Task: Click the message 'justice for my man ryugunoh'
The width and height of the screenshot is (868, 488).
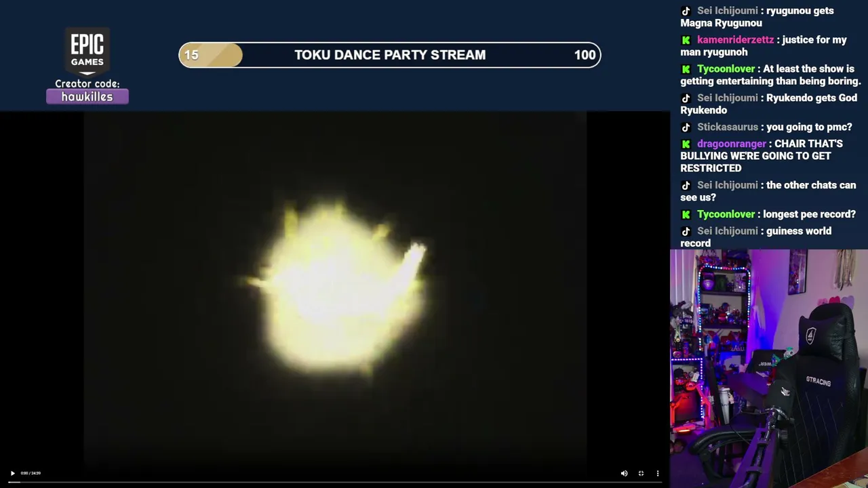Action: [x=764, y=46]
